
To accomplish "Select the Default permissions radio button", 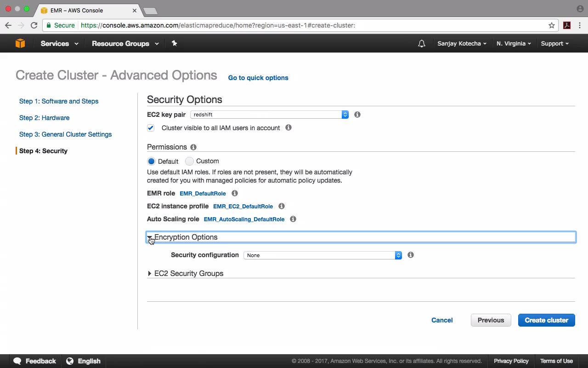I will click(x=151, y=161).
